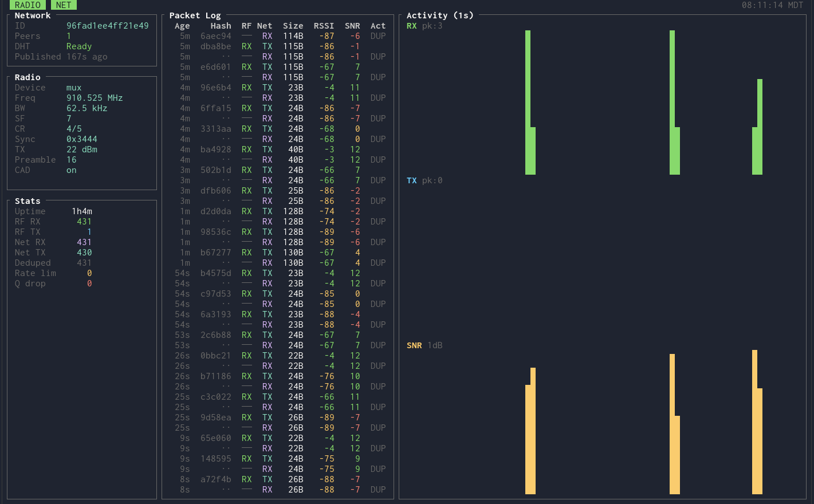814x504 pixels.
Task: Click the 114B size cell
Action: (x=293, y=36)
